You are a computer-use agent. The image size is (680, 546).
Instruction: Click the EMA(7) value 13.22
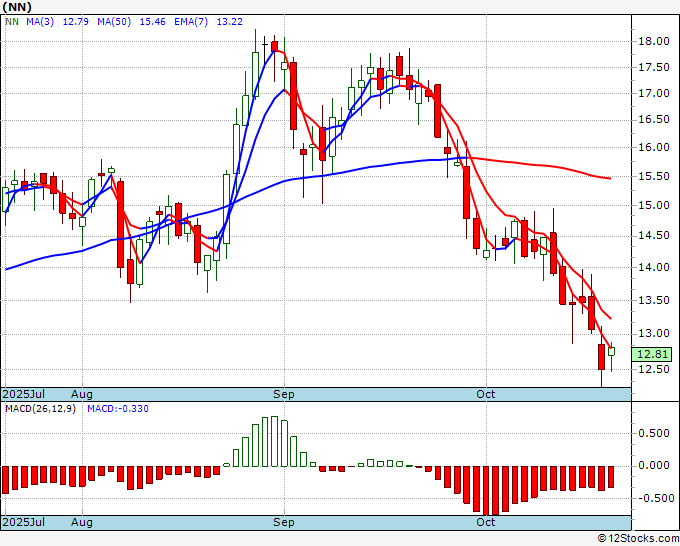229,22
